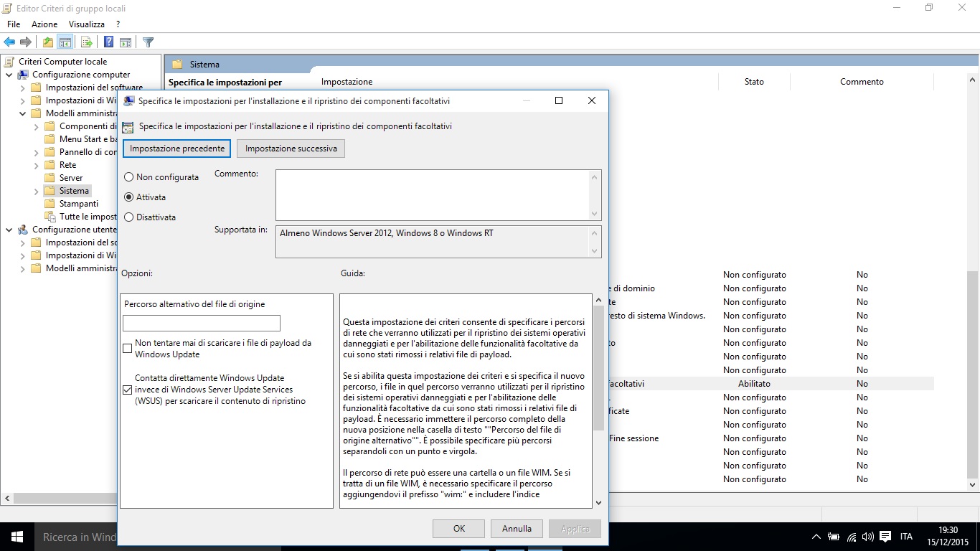Open the Windows Start button
This screenshot has height=551, width=980.
[17, 537]
